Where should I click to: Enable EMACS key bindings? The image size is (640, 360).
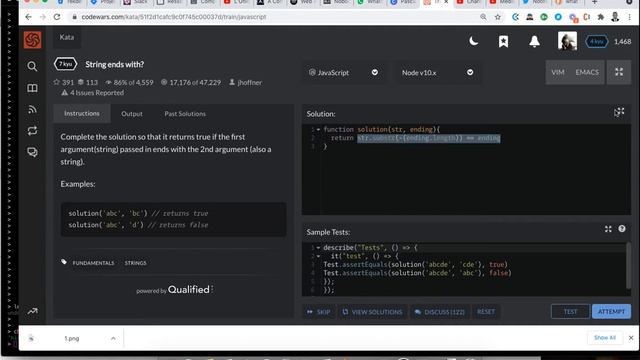pos(587,72)
